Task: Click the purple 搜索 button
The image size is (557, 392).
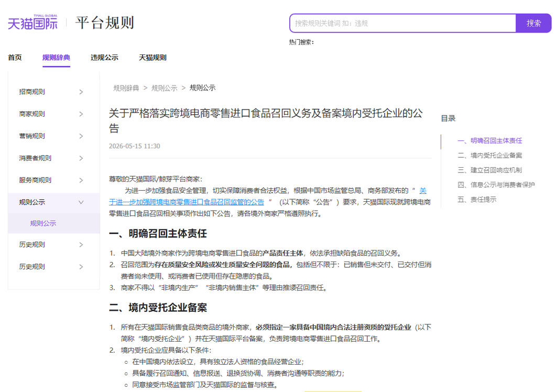Action: (x=533, y=24)
